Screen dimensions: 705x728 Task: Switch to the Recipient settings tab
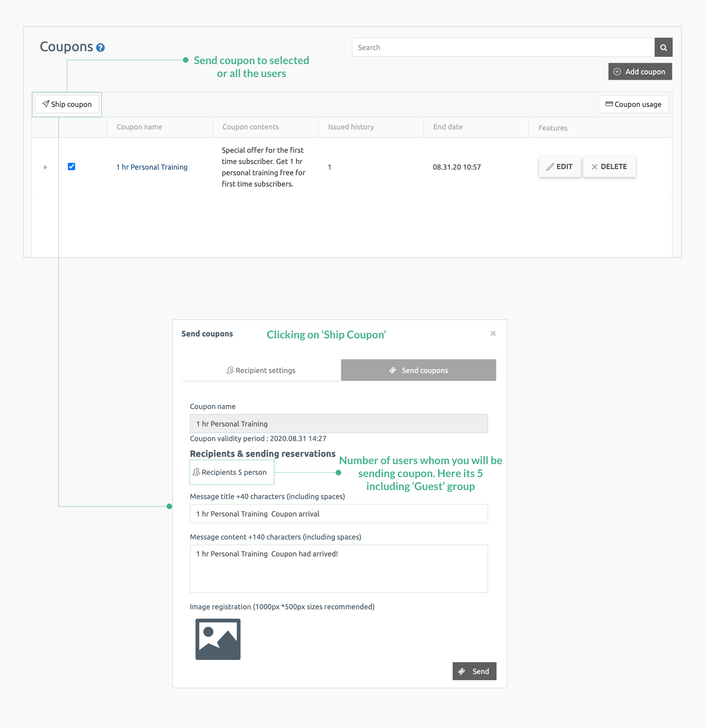tap(261, 370)
